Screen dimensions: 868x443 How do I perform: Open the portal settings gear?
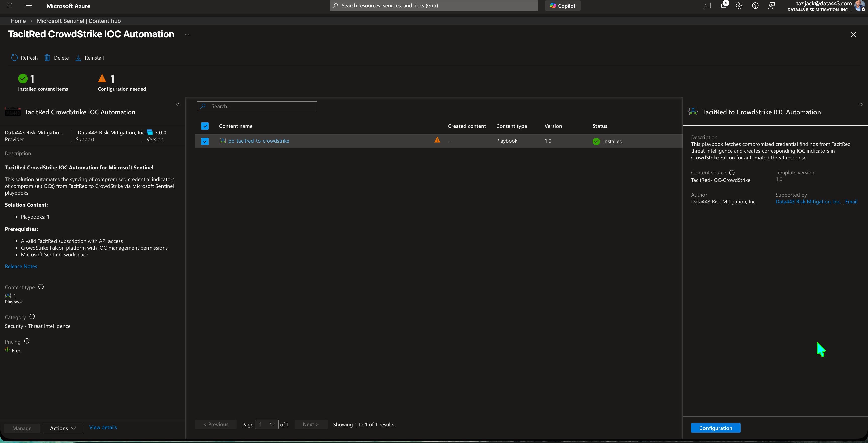[739, 5]
